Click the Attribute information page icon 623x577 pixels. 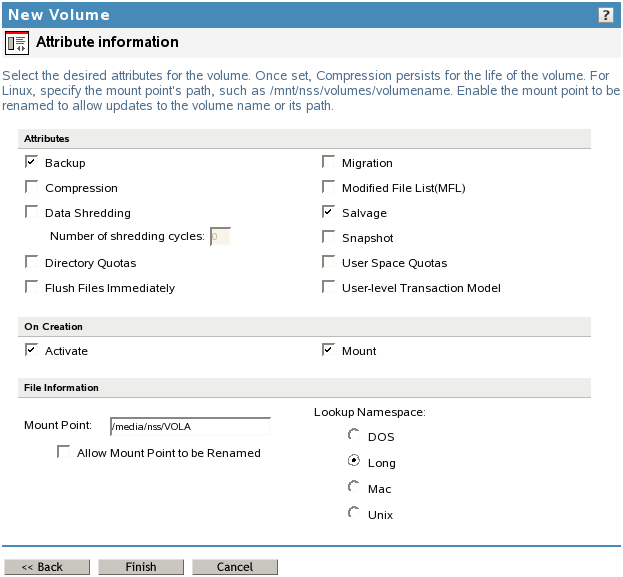click(17, 43)
